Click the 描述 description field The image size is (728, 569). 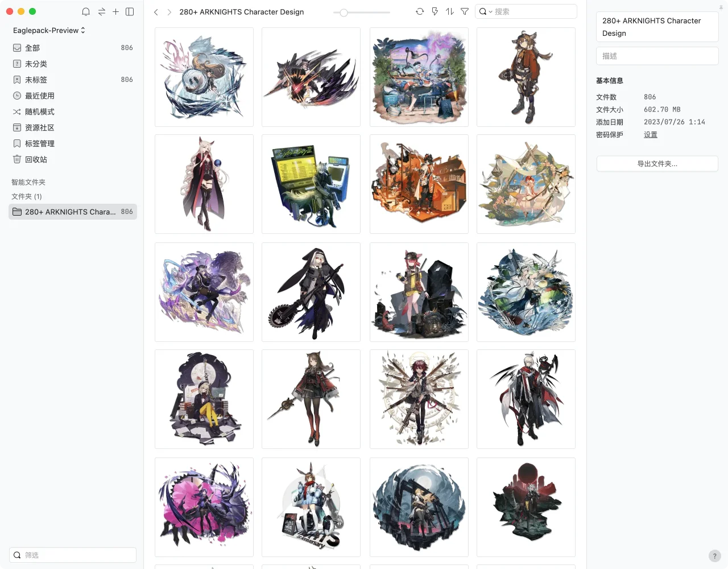(657, 56)
